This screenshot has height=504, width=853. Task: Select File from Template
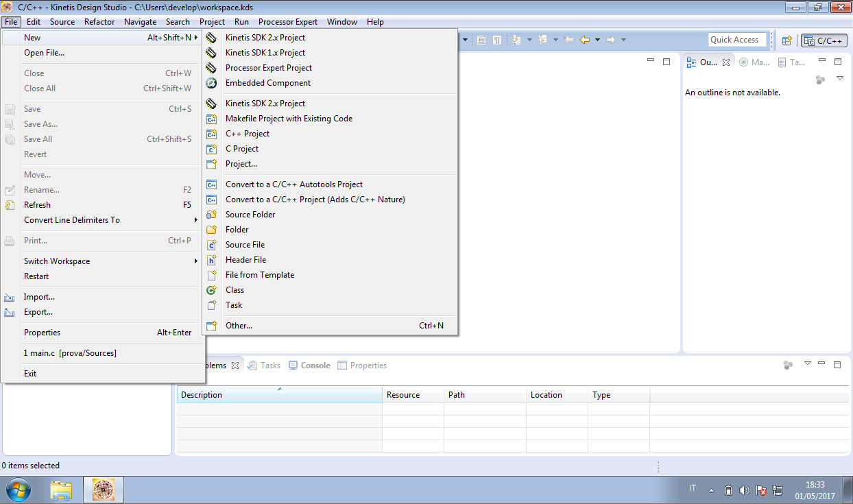(x=331, y=275)
